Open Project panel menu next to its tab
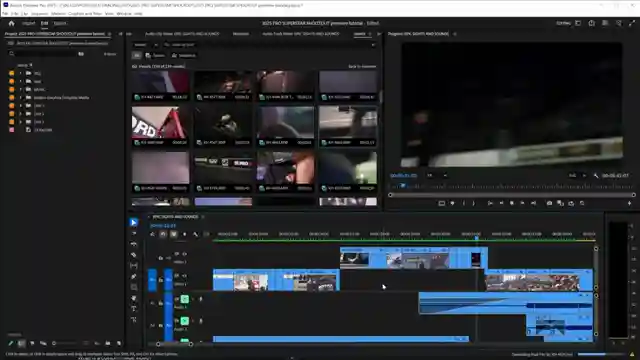 tap(109, 34)
